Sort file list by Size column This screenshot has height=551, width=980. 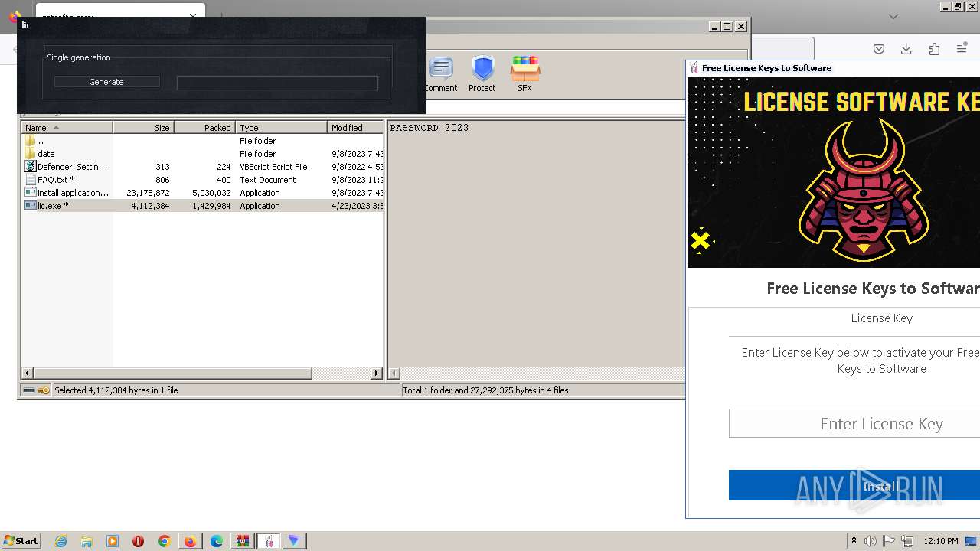[x=143, y=128]
